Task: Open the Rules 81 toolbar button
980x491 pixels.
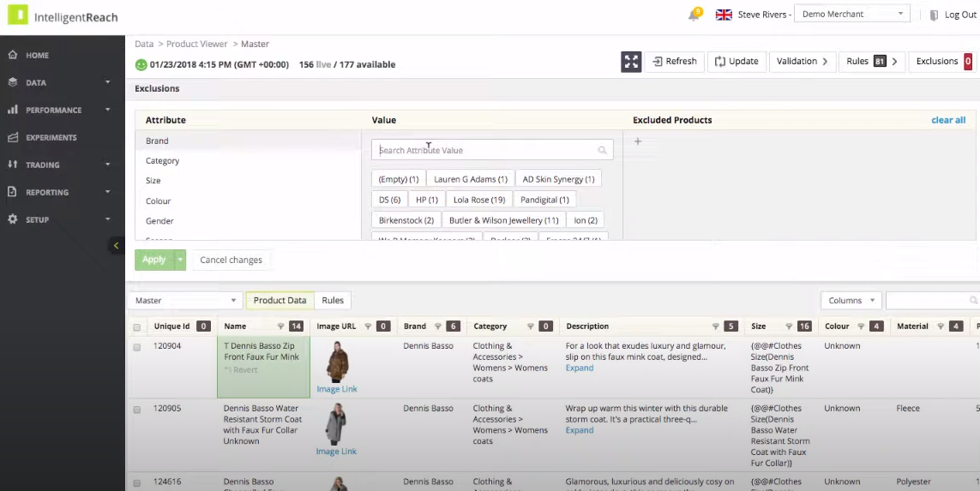Action: [872, 61]
